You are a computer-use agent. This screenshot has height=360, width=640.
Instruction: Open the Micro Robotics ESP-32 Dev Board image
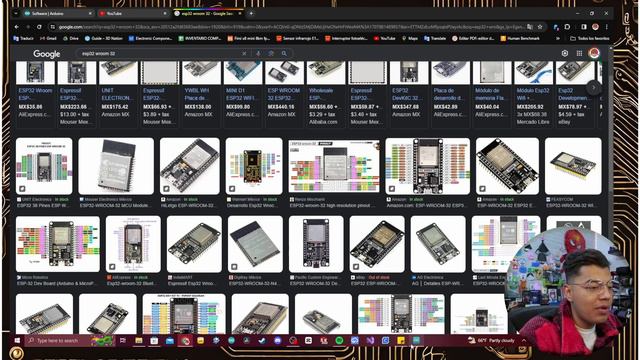[58, 244]
